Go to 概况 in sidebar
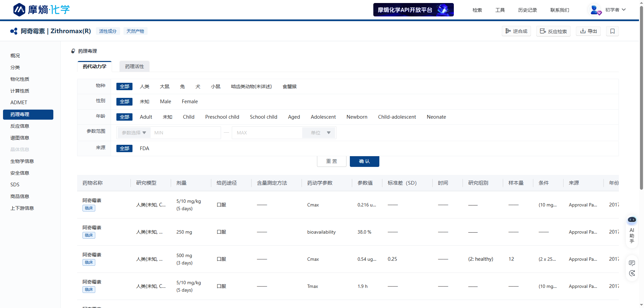This screenshot has height=308, width=644. coord(15,56)
